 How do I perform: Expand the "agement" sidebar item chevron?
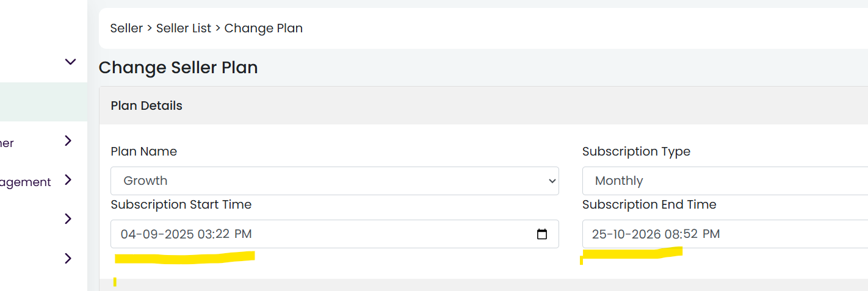tap(68, 180)
